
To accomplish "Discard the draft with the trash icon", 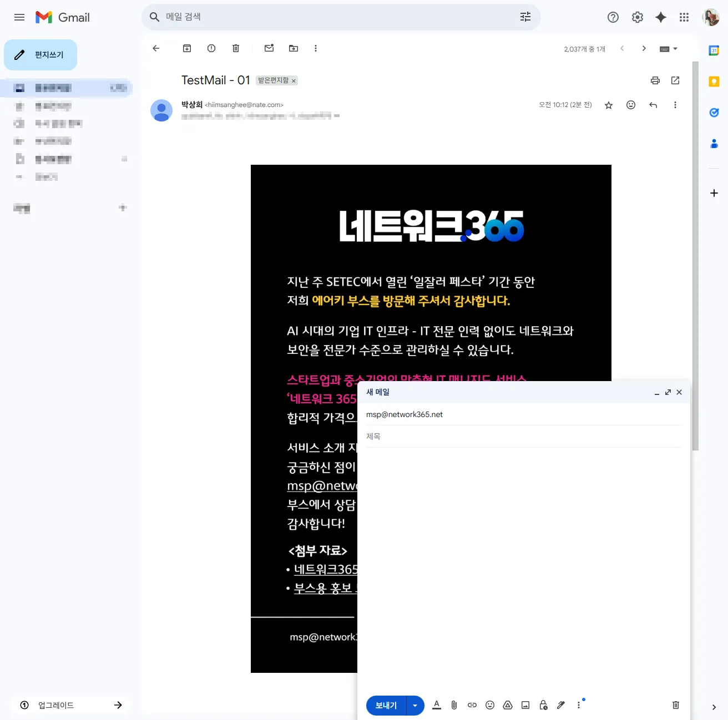I will [676, 705].
